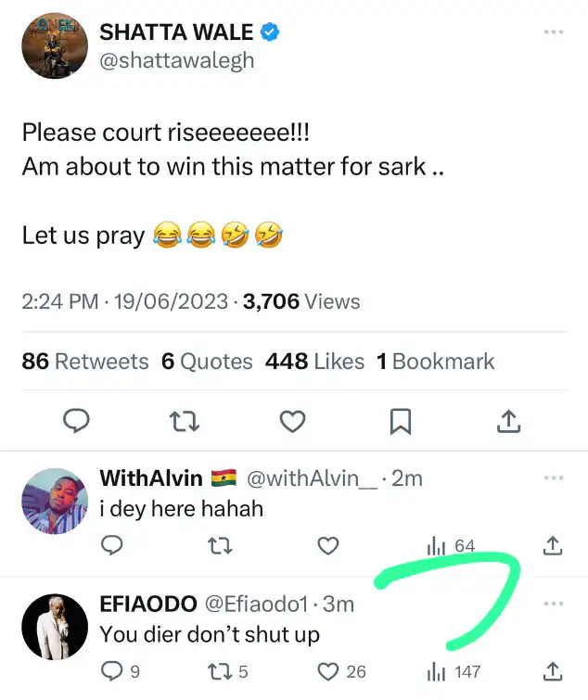Bookmark the main tweet
The height and width of the screenshot is (700, 588).
(400, 422)
